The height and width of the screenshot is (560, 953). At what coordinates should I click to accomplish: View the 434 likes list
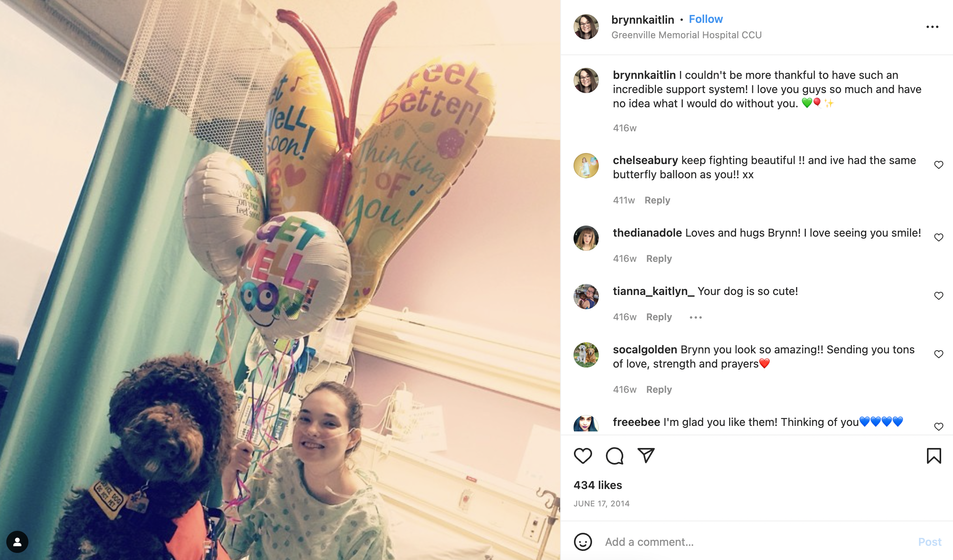(598, 485)
